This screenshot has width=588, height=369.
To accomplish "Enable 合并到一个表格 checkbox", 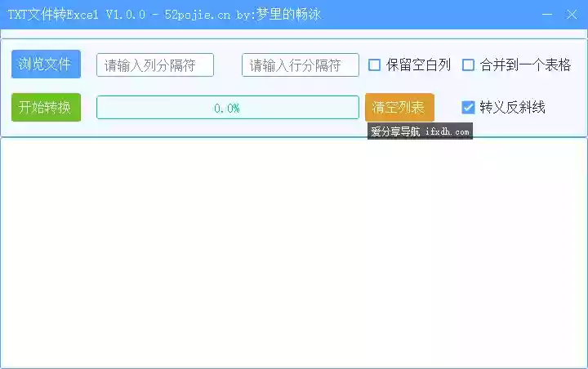I will [468, 64].
